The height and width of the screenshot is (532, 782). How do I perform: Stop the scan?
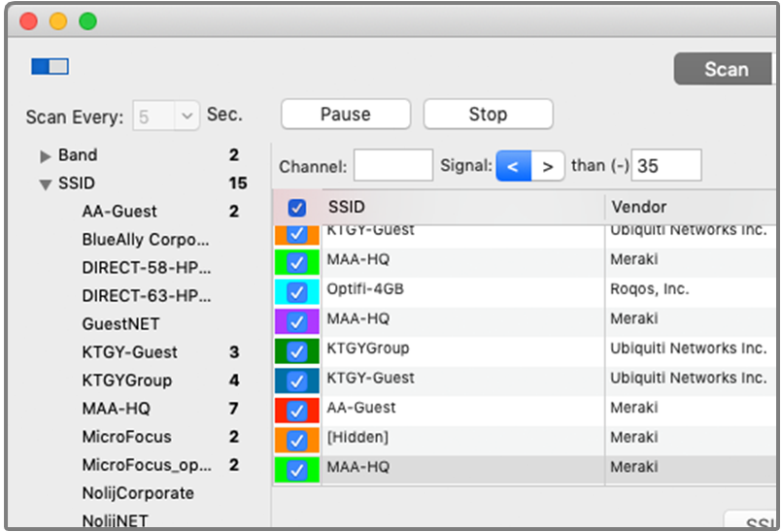coord(488,115)
